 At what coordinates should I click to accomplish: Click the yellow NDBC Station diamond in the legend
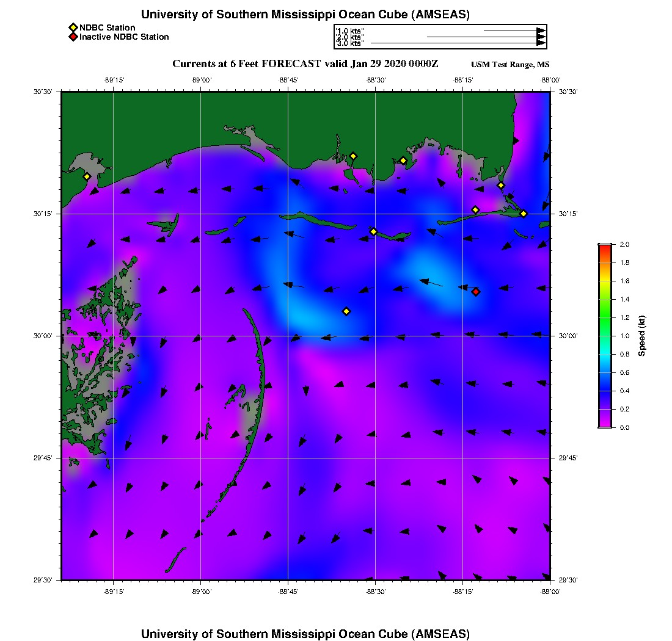(x=73, y=28)
